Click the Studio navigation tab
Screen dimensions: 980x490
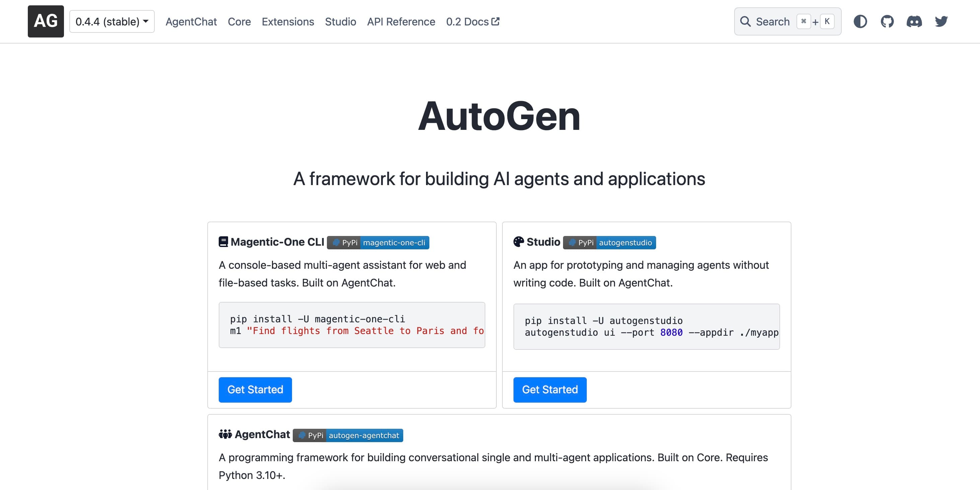[x=340, y=21]
